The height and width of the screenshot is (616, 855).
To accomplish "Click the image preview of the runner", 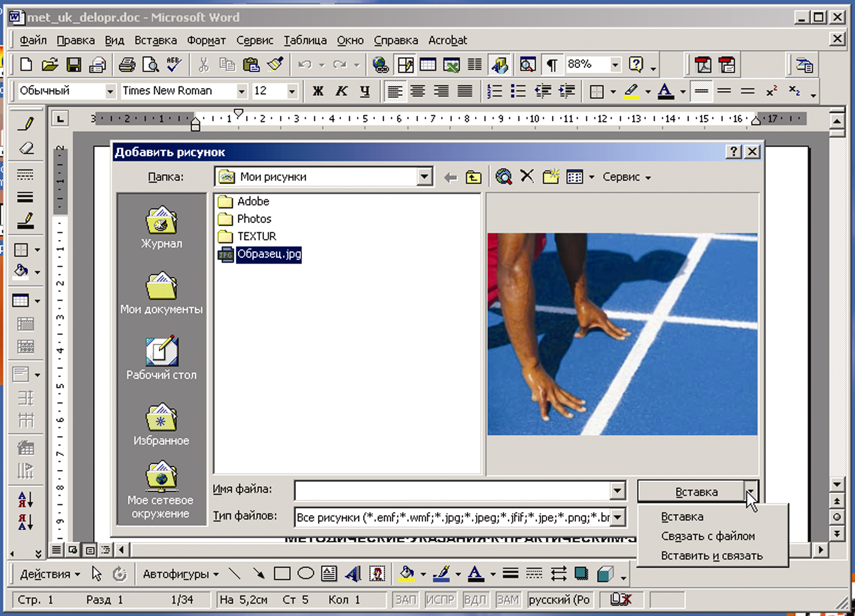I will point(622,334).
